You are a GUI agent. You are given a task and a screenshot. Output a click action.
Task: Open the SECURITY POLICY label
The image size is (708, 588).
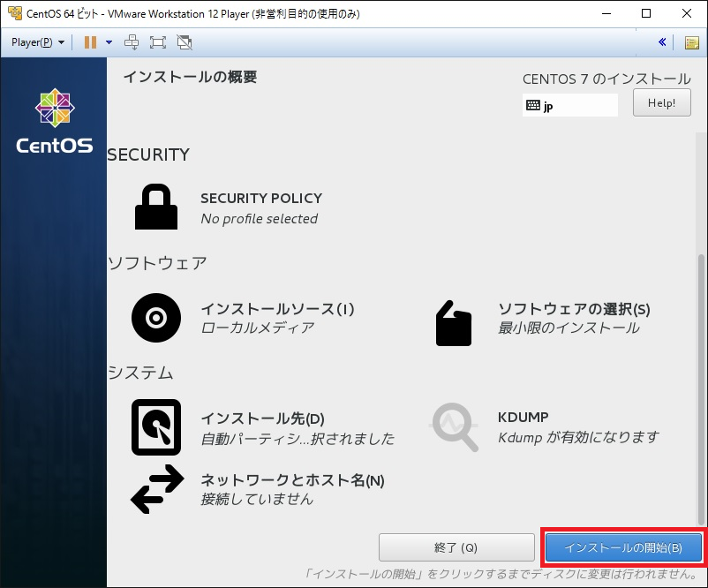point(261,199)
